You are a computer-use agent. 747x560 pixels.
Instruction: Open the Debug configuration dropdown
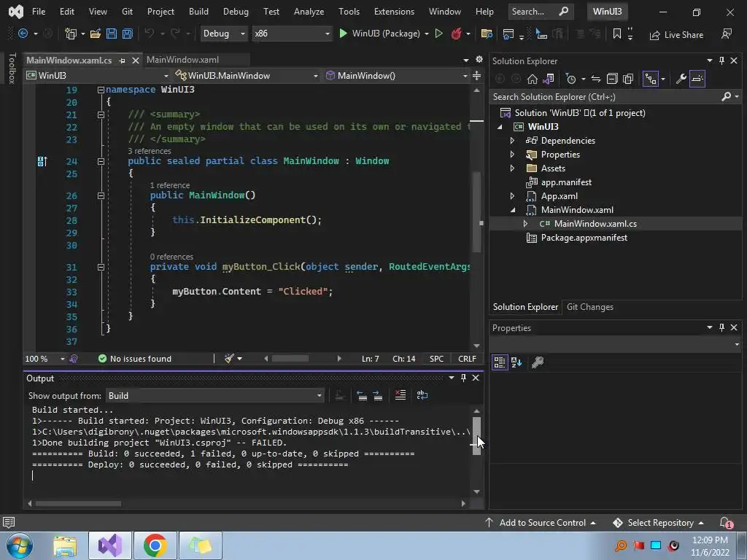pyautogui.click(x=223, y=34)
